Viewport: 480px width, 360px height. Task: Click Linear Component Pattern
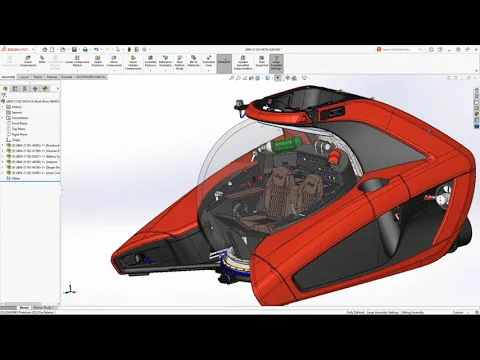(77, 61)
